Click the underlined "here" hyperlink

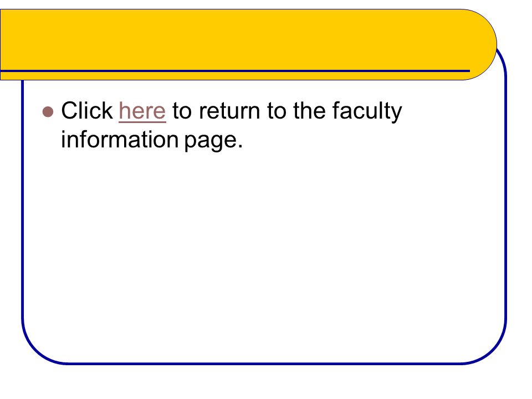point(142,111)
